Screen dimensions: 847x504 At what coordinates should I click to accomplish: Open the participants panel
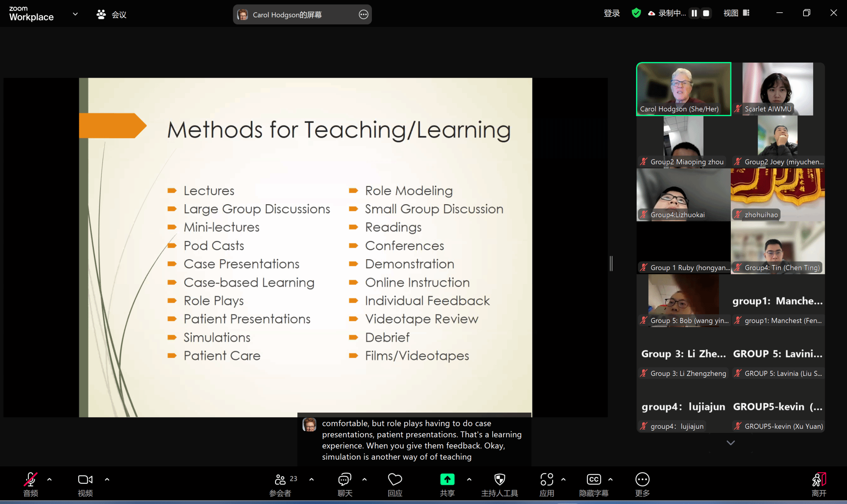tap(281, 480)
